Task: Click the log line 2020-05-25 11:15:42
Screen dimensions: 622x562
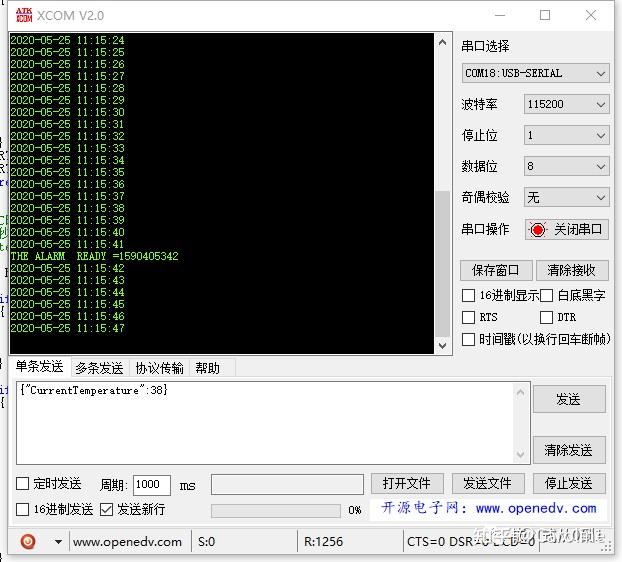Action: click(x=67, y=268)
